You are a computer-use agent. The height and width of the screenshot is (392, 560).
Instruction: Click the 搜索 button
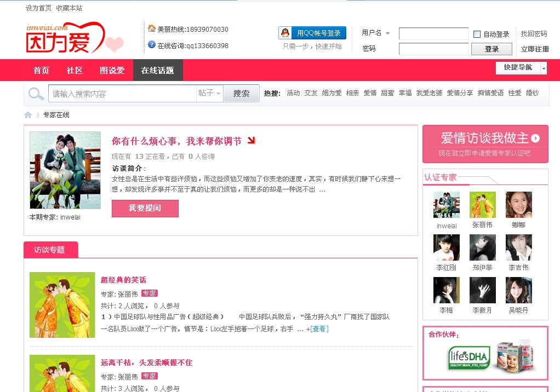241,94
